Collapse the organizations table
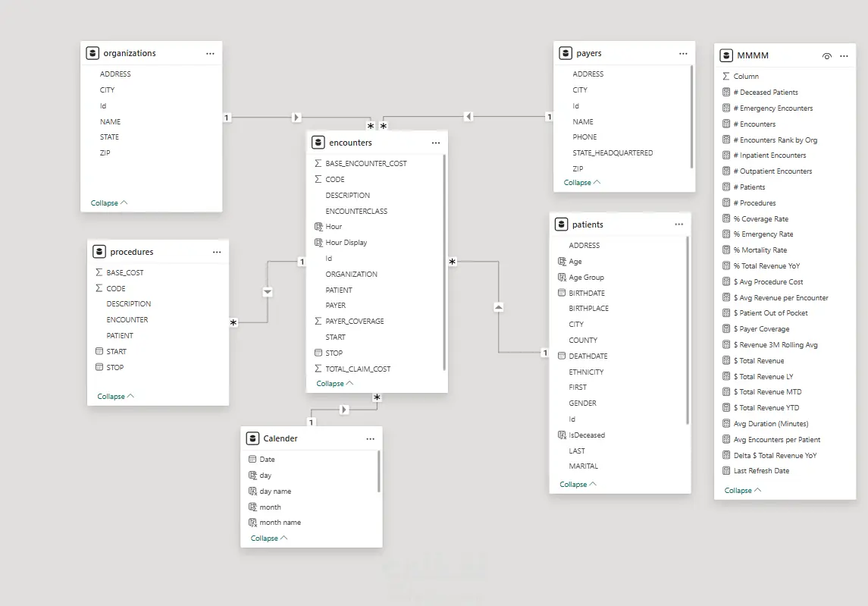This screenshot has height=606, width=868. tap(109, 203)
